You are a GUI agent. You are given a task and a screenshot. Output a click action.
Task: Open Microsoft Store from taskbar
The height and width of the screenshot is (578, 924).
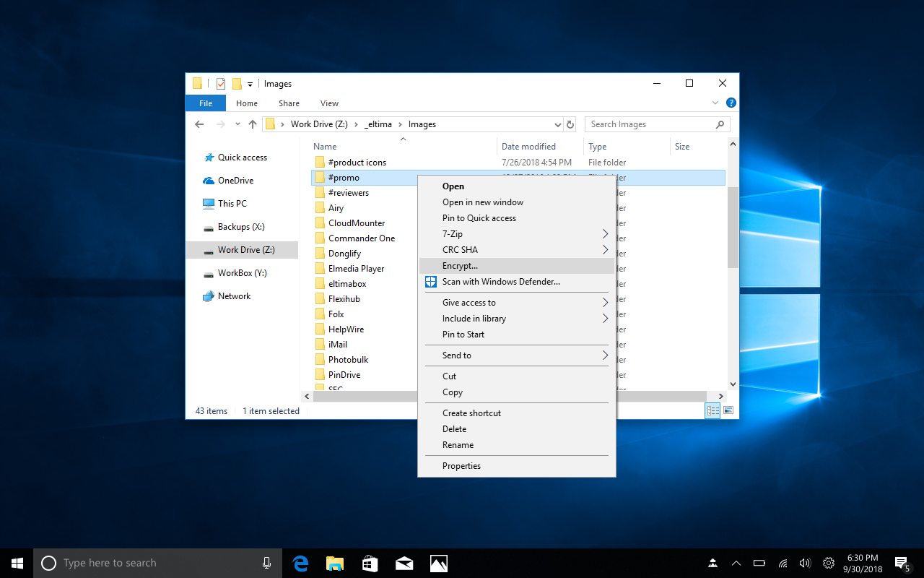point(370,563)
